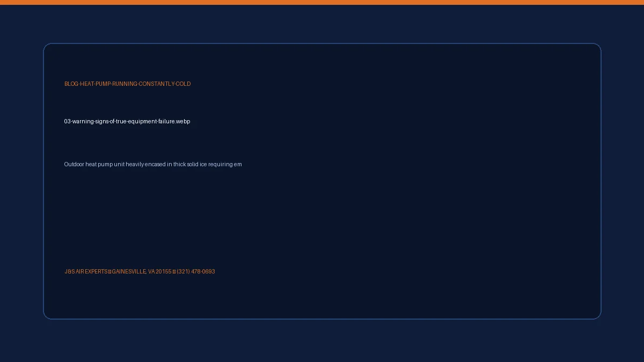
Task: Click the outdoor heat pump caption text
Action: click(153, 164)
